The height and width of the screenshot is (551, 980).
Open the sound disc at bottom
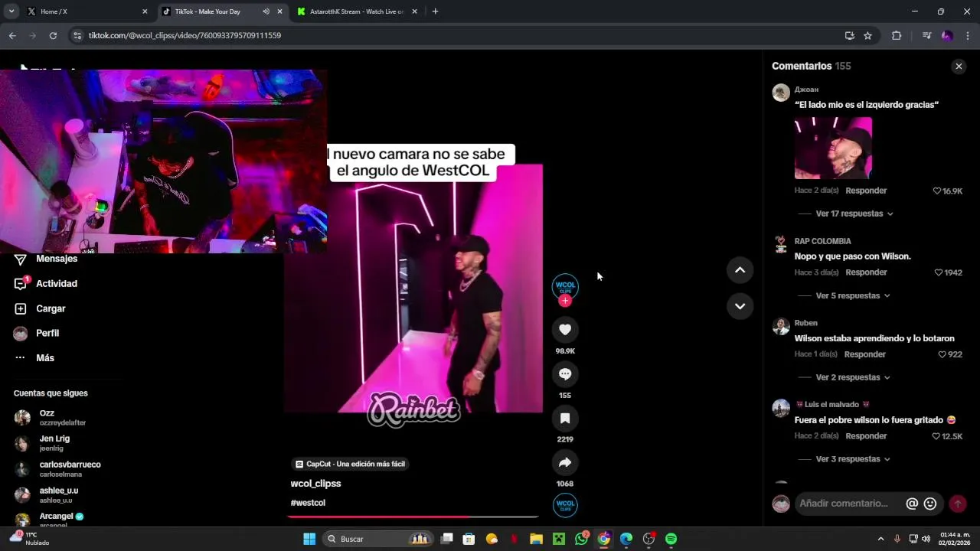click(x=565, y=505)
